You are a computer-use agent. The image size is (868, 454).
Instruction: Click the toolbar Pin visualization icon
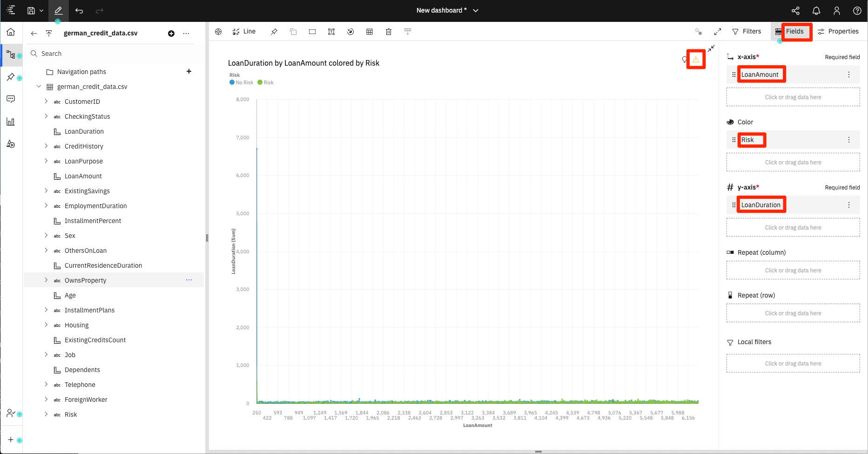coord(274,32)
